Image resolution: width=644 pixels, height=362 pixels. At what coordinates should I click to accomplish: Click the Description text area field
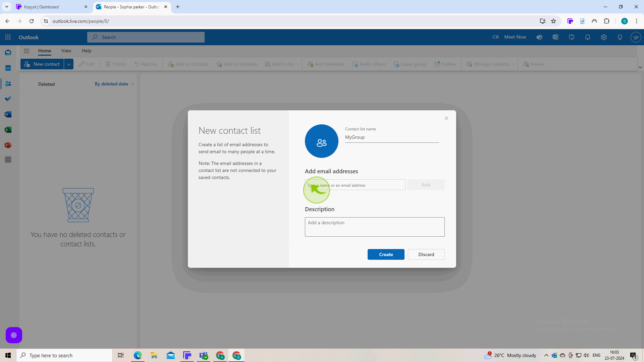375,227
